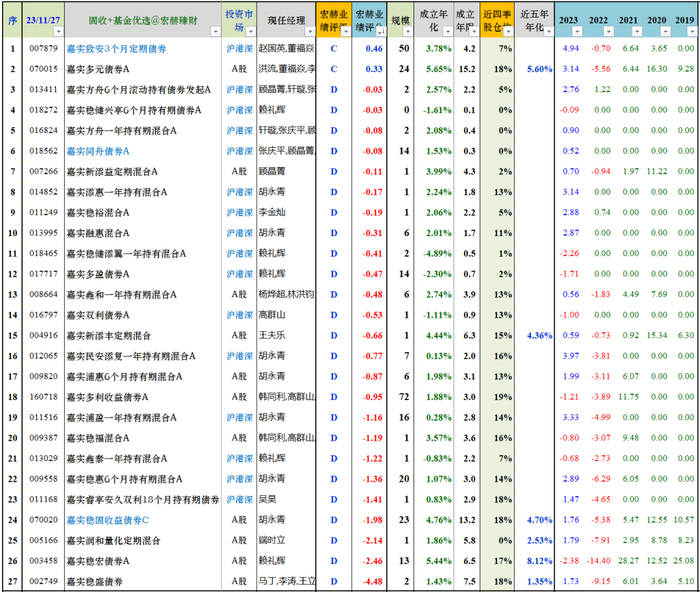This screenshot has height=592, width=700.
Task: Open the filter dropdown for the 23/11/27 column
Action: tap(58, 31)
